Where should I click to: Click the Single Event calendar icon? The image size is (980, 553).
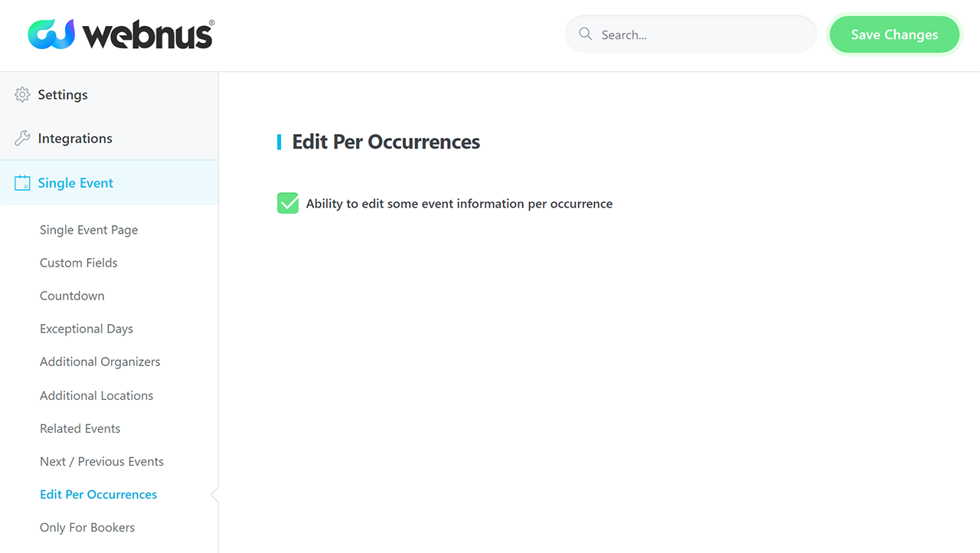[22, 183]
